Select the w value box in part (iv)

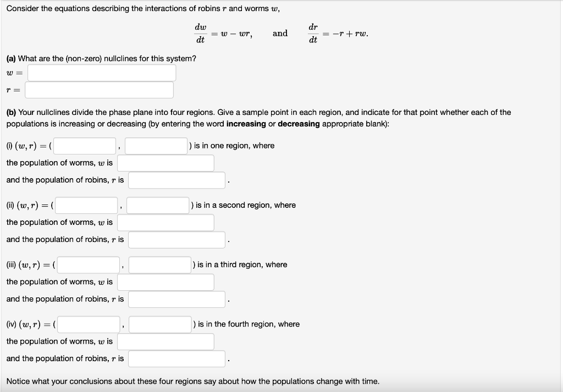click(88, 324)
